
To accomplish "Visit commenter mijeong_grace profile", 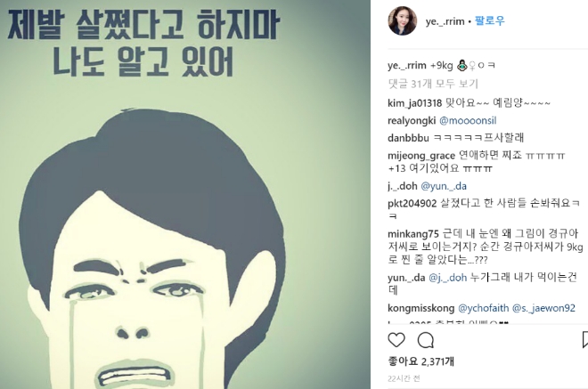I will point(421,156).
